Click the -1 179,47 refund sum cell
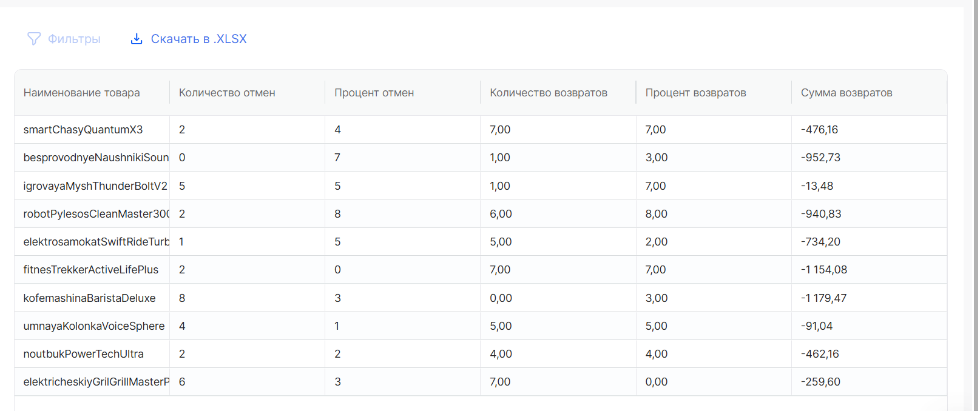The image size is (980, 411). [x=823, y=298]
